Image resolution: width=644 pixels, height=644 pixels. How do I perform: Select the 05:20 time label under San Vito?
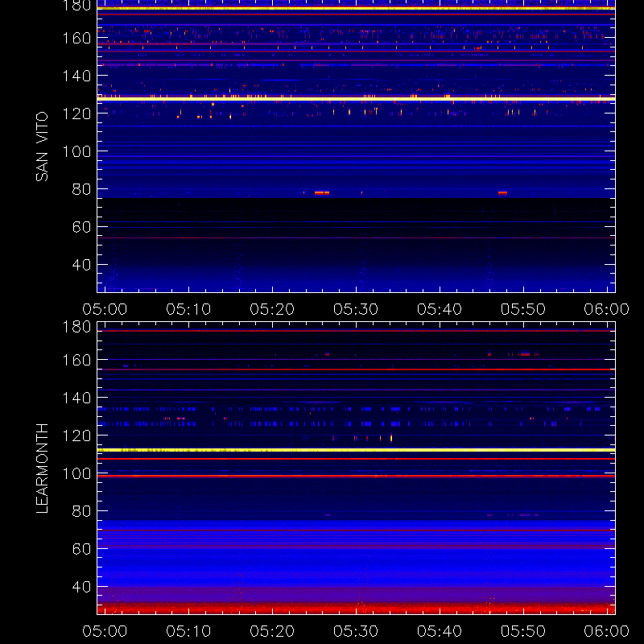tap(272, 309)
